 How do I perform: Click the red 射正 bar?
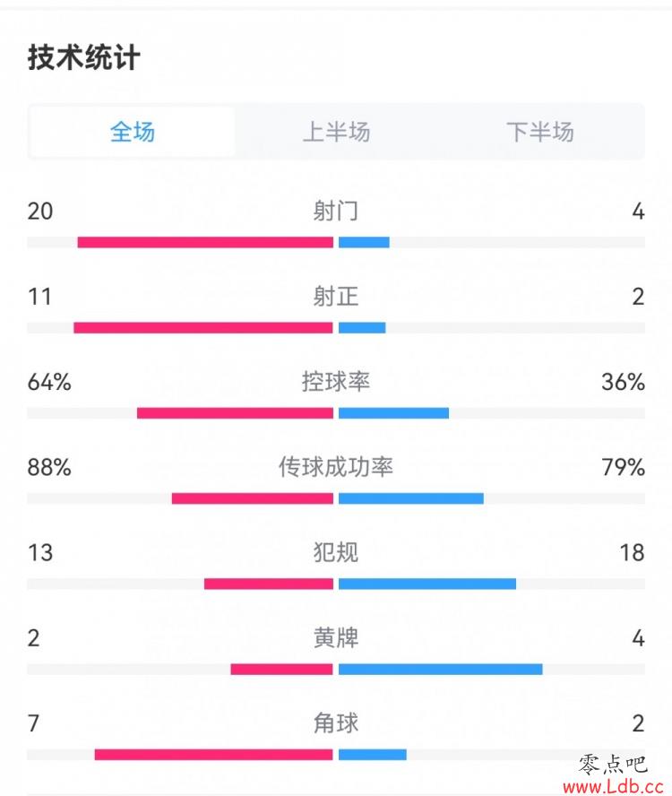tap(203, 327)
